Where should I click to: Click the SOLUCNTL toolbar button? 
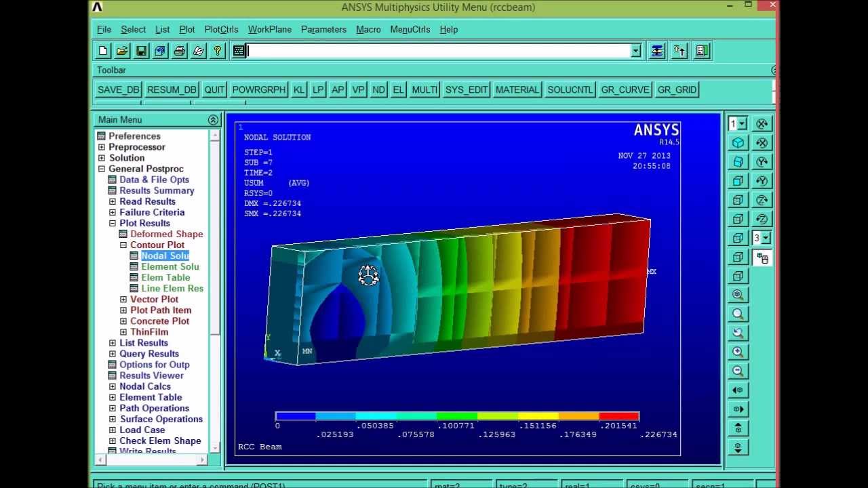pyautogui.click(x=570, y=89)
